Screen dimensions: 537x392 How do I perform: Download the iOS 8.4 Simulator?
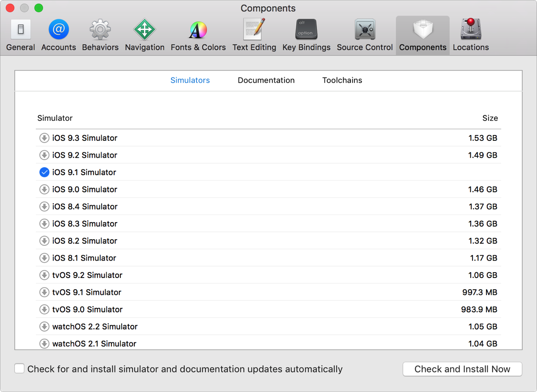click(44, 207)
